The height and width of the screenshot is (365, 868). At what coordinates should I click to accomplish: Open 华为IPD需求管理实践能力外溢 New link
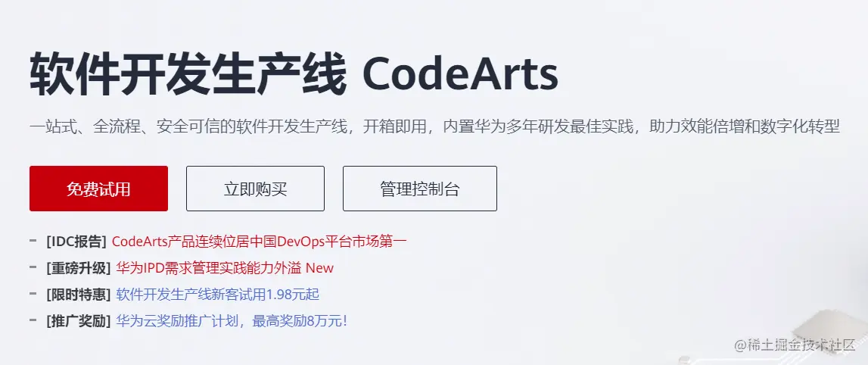(225, 268)
